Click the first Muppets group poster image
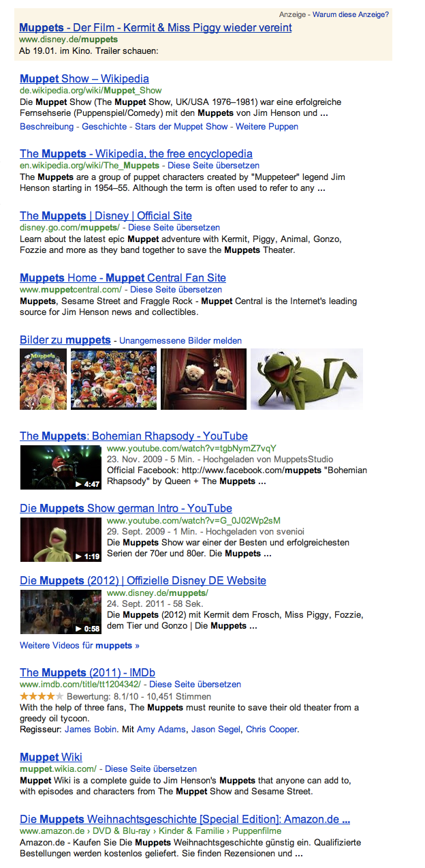Screen dimensions: 425x868 point(44,379)
